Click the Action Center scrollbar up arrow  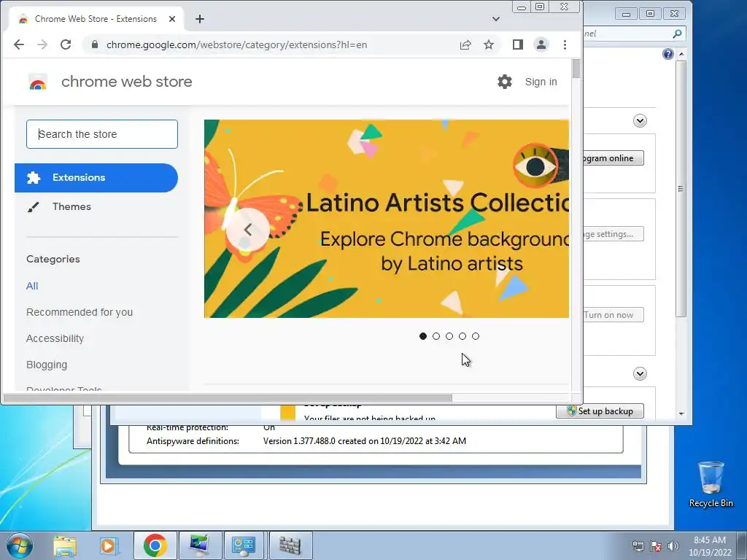(x=681, y=54)
